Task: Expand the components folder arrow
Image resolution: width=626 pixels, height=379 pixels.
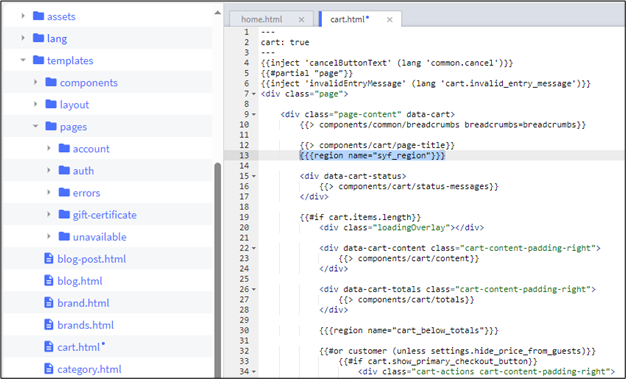Action: point(36,82)
